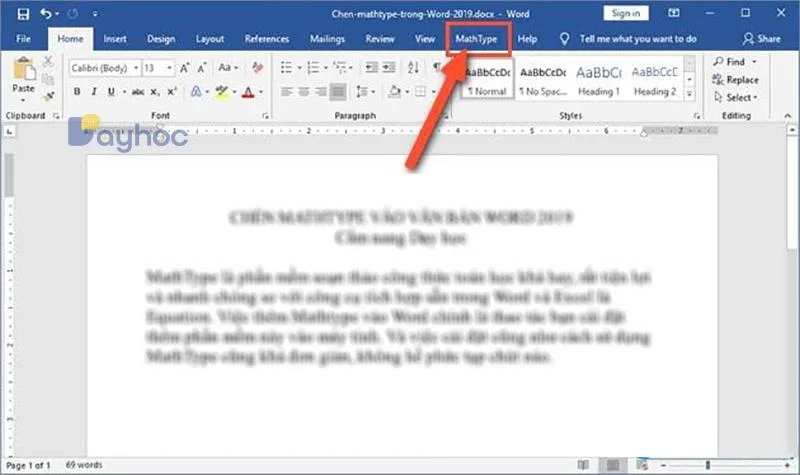Click the Replace button
Screen dimensions: 800x475
(735, 80)
